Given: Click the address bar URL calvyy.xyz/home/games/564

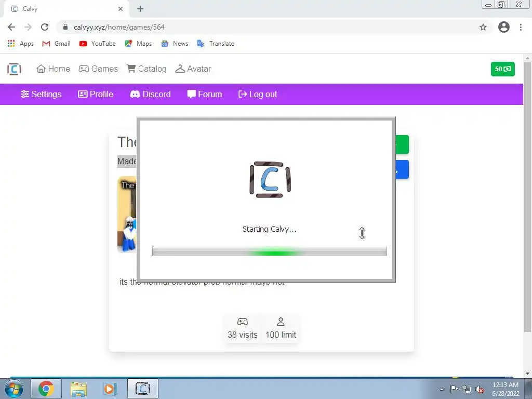Looking at the screenshot, I should point(119,27).
